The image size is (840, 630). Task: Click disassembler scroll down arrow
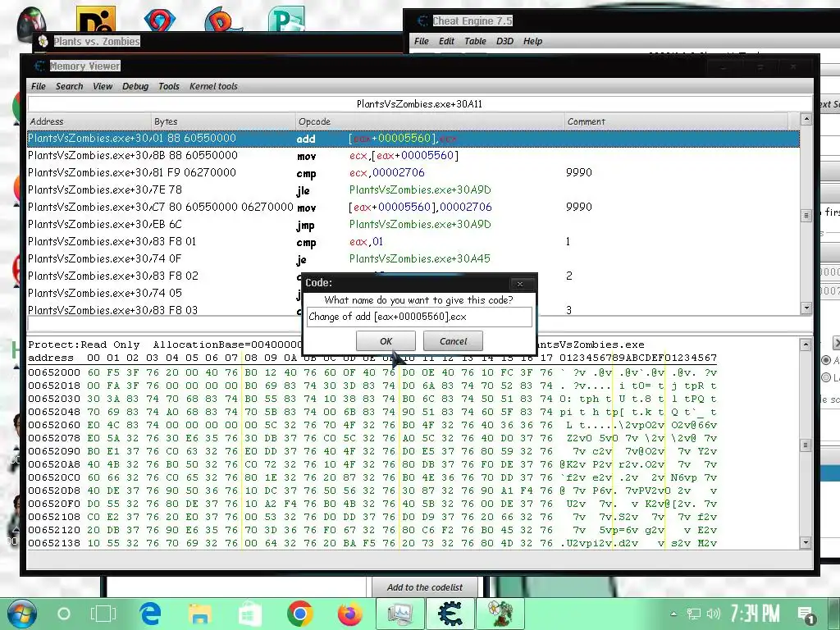pyautogui.click(x=806, y=308)
